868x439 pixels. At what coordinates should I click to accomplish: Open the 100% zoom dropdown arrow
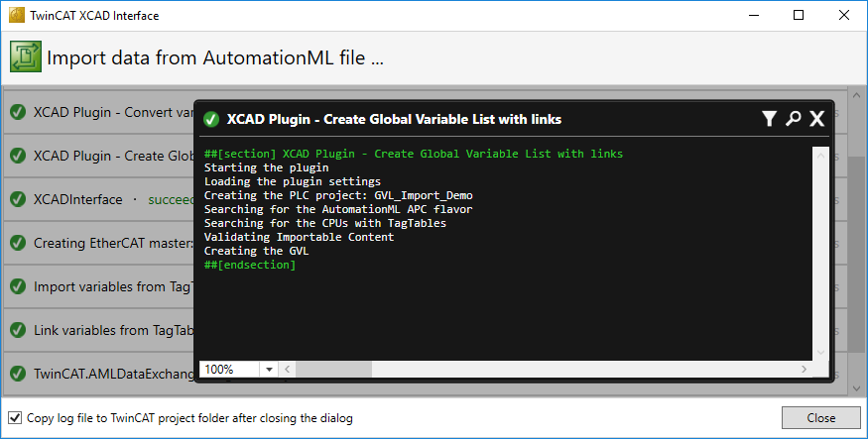[269, 370]
